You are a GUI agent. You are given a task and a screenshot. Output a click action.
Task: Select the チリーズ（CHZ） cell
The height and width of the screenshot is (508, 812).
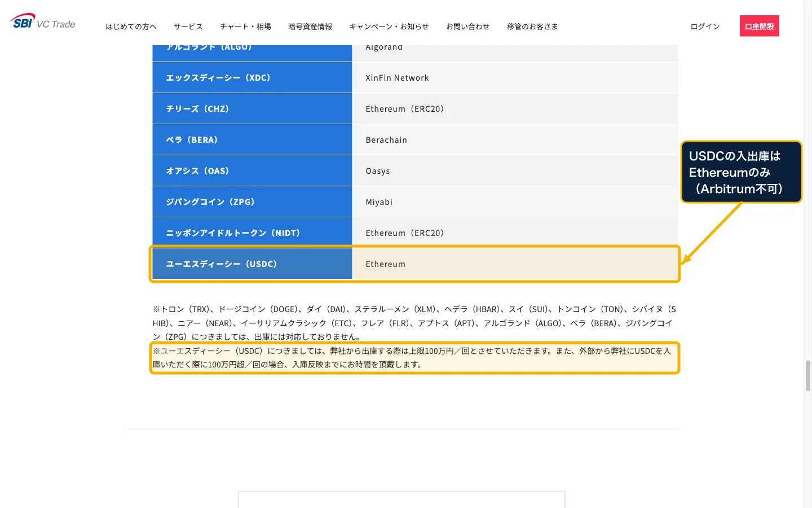[x=252, y=108]
